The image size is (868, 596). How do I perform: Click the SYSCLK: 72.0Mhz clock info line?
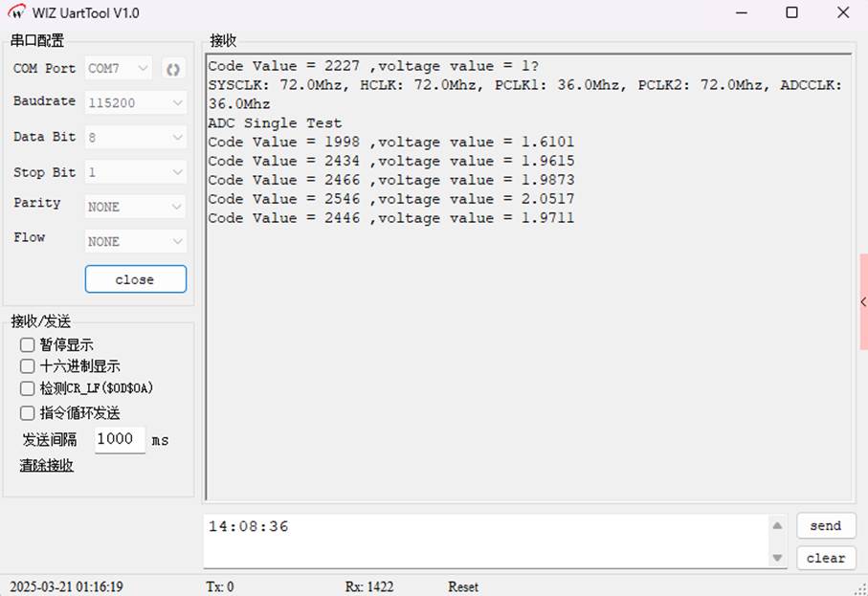click(525, 94)
